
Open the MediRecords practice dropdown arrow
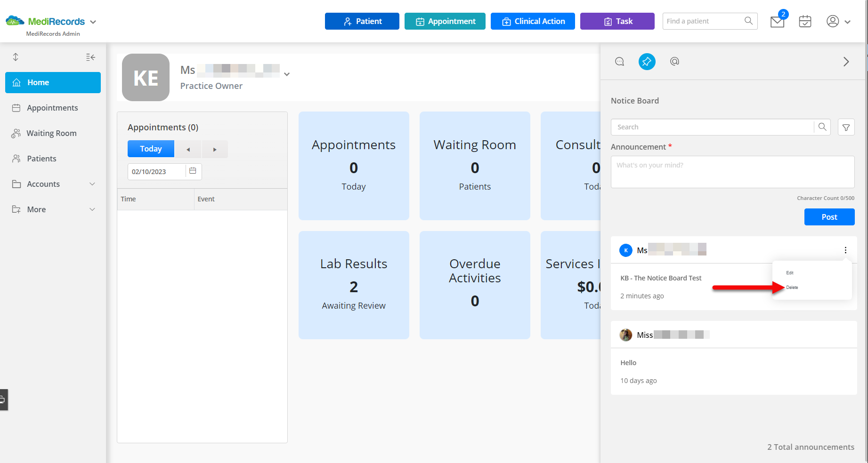click(93, 22)
